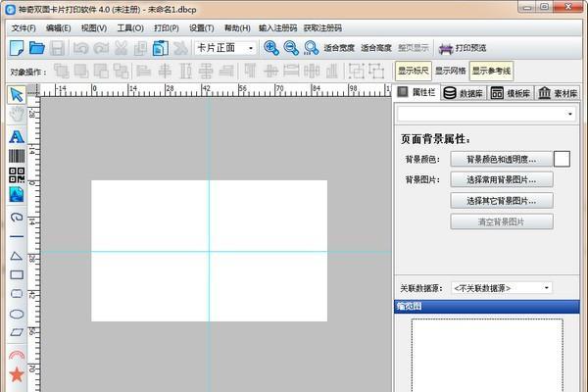The height and width of the screenshot is (392, 588).
Task: Select the arc shape tool
Action: [x=17, y=355]
